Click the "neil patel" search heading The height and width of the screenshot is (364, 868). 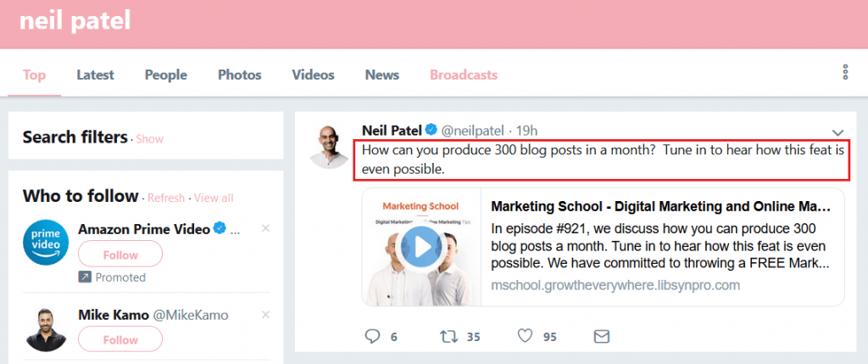[75, 20]
